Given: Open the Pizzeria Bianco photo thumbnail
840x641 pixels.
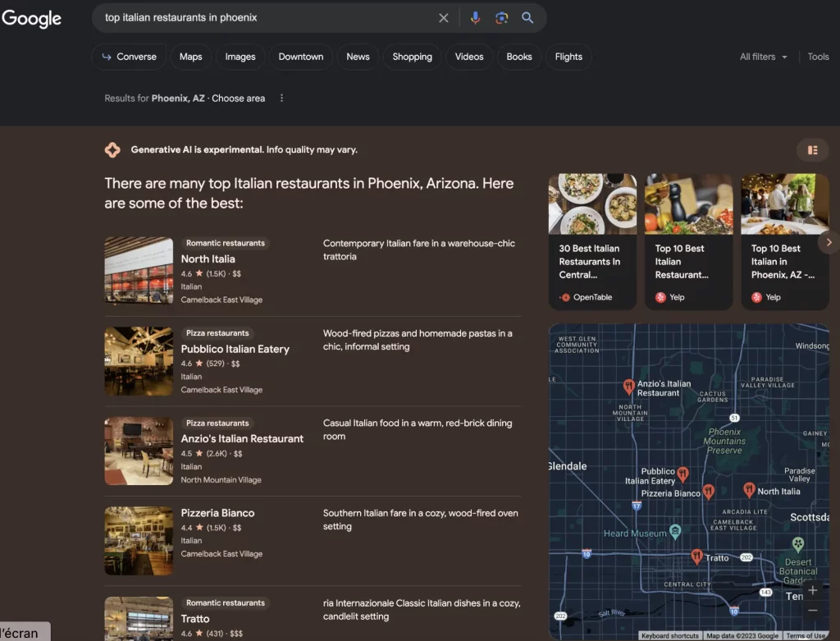Looking at the screenshot, I should click(x=139, y=541).
